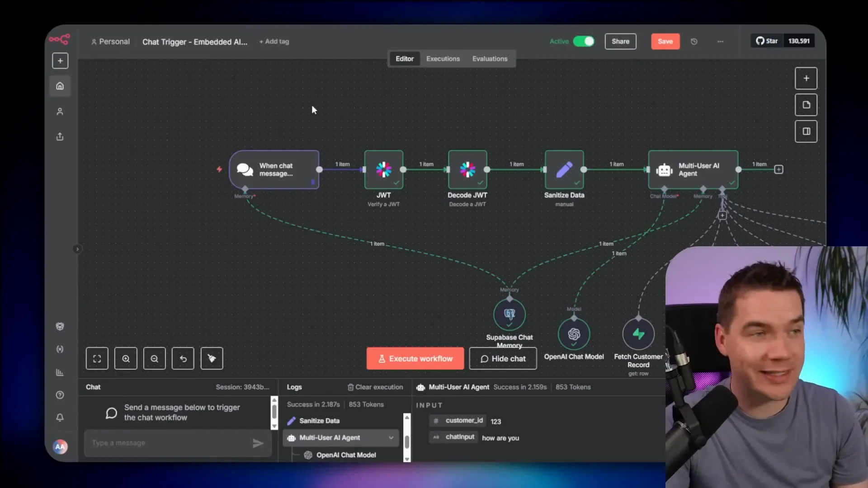Click the zoom out icon

tap(155, 358)
